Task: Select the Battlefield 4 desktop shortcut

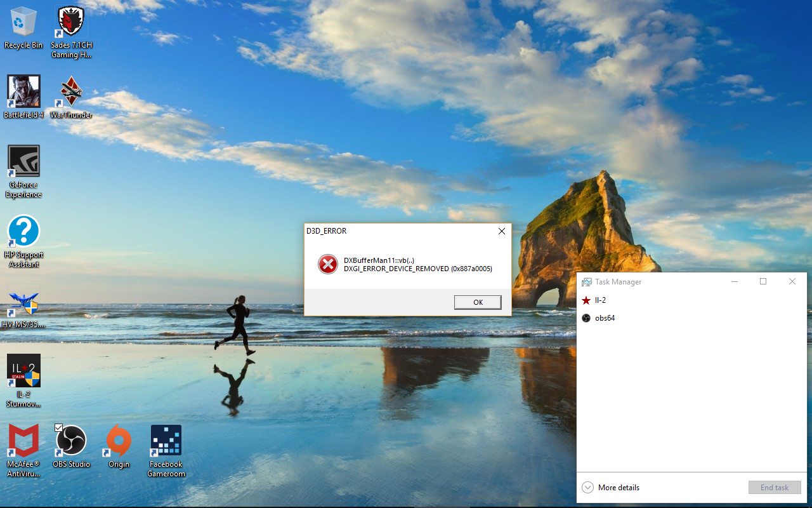Action: 23,97
